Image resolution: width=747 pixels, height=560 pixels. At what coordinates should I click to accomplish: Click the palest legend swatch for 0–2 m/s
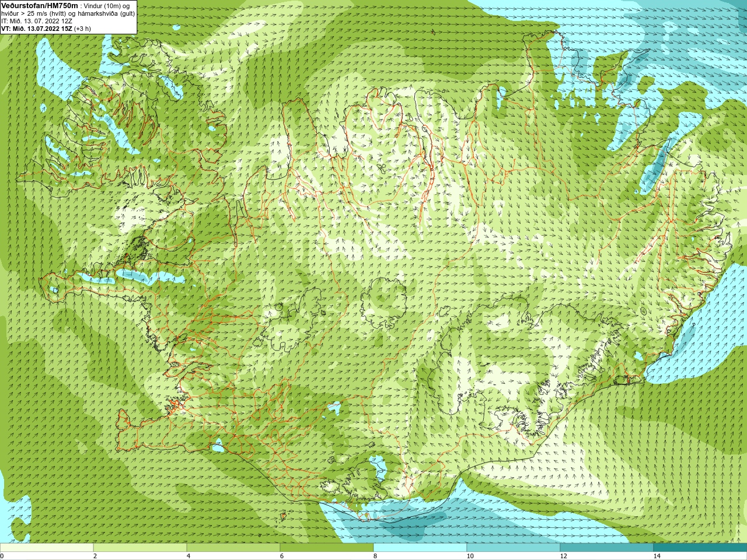pos(47,548)
